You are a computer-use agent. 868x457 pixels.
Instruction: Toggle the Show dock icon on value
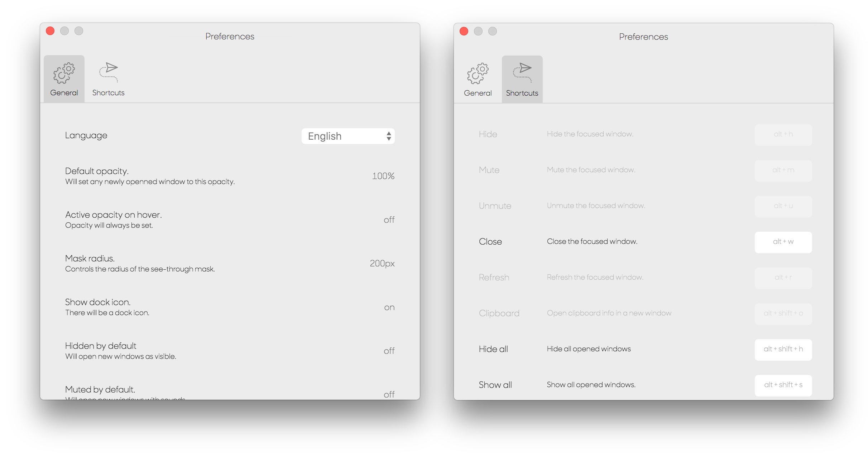point(389,308)
